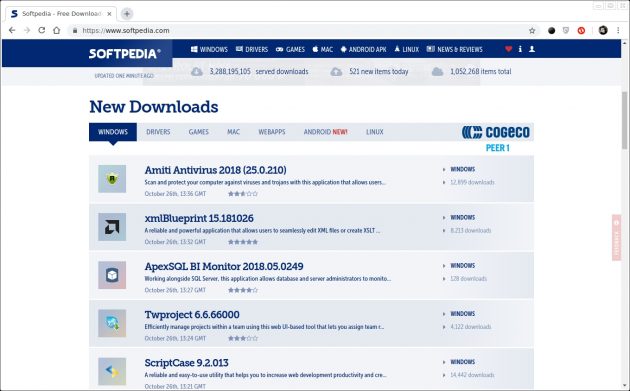Screen dimensions: 630x391
Task: Click Windows category link for ApexSQL BI Monitor
Action: coord(462,266)
